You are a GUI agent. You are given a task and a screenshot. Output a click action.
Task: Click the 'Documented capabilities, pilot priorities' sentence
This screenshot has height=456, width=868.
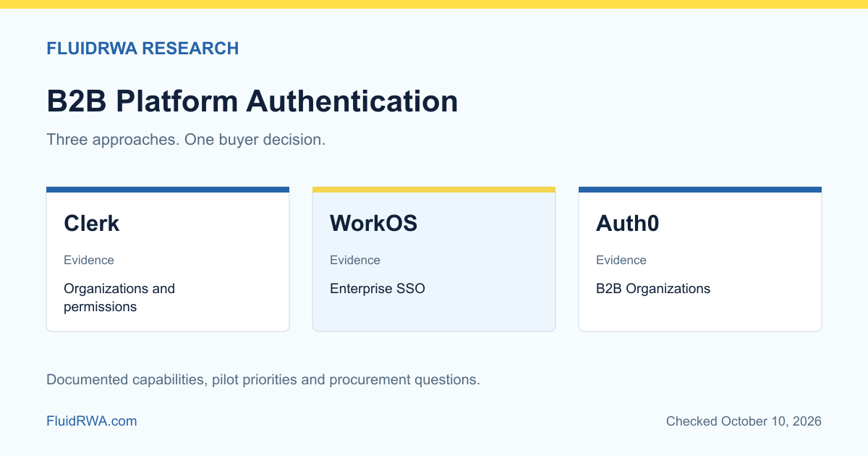click(x=263, y=379)
